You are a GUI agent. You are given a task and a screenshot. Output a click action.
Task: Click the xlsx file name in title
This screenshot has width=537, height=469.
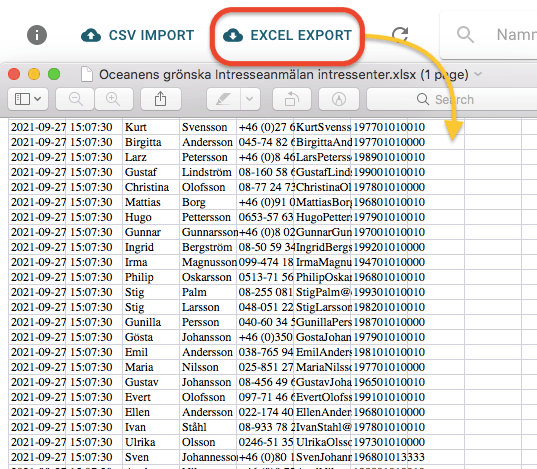(x=257, y=74)
